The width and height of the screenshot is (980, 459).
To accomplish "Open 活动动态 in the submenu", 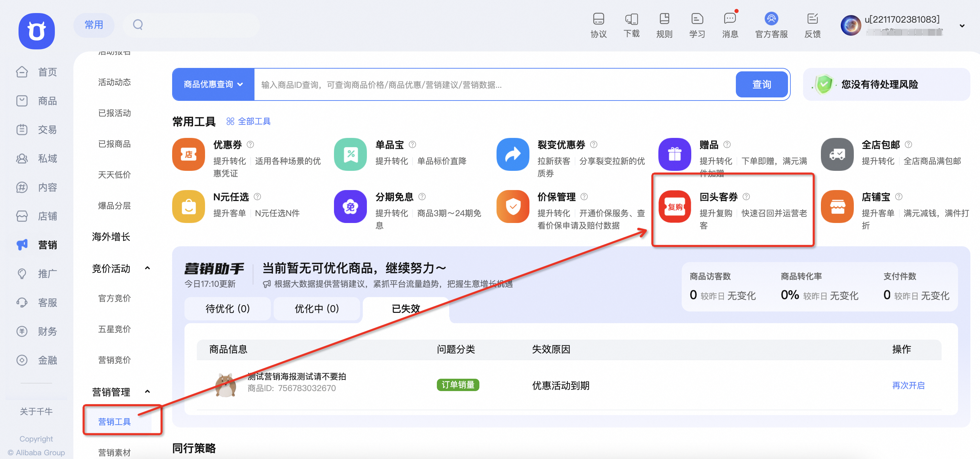I will click(x=115, y=82).
